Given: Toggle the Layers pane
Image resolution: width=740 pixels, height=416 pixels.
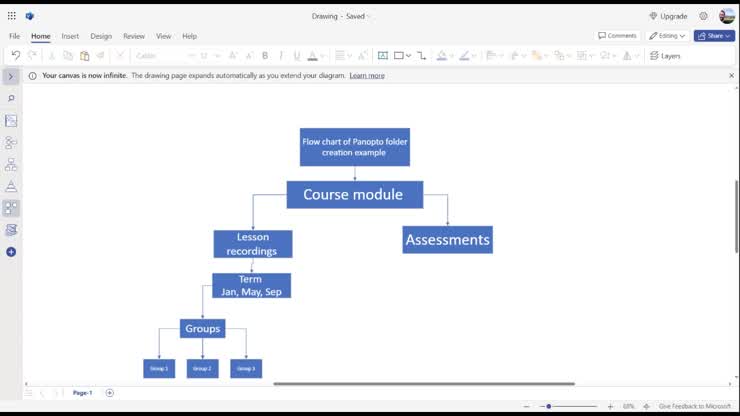Looking at the screenshot, I should point(665,56).
